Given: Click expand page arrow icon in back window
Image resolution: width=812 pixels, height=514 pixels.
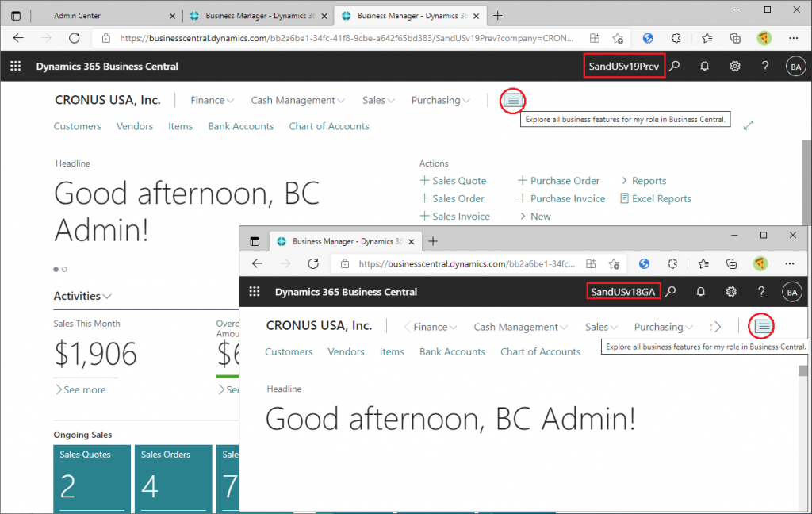Looking at the screenshot, I should pyautogui.click(x=748, y=125).
